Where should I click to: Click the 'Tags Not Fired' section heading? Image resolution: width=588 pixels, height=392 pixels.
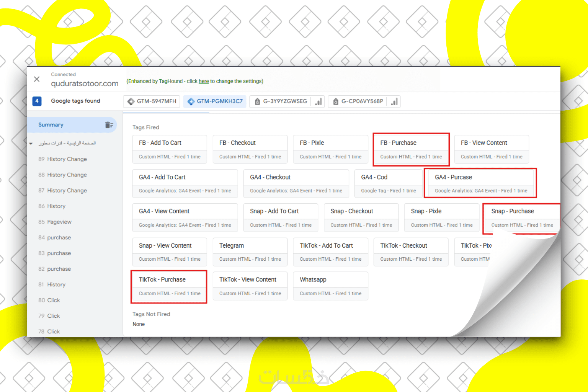(x=151, y=314)
